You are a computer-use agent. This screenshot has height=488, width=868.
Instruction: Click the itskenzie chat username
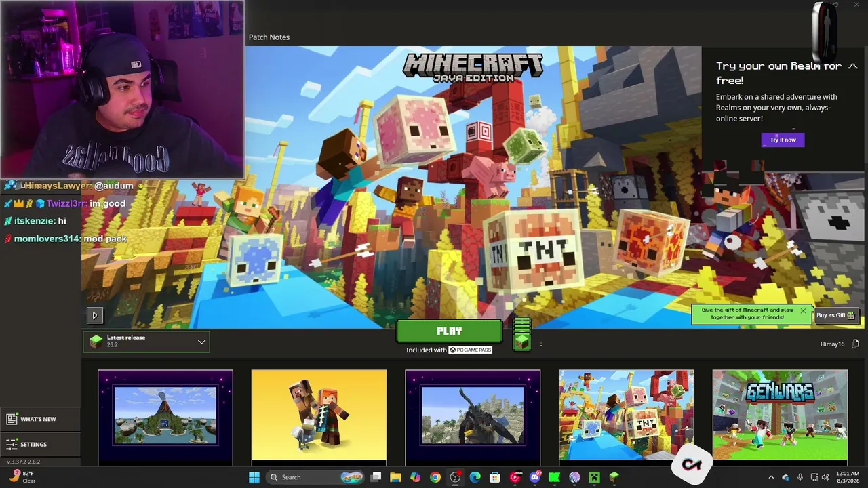(x=34, y=221)
